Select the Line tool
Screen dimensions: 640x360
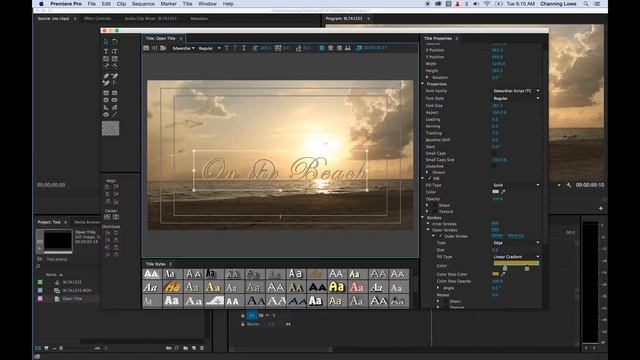pos(115,114)
